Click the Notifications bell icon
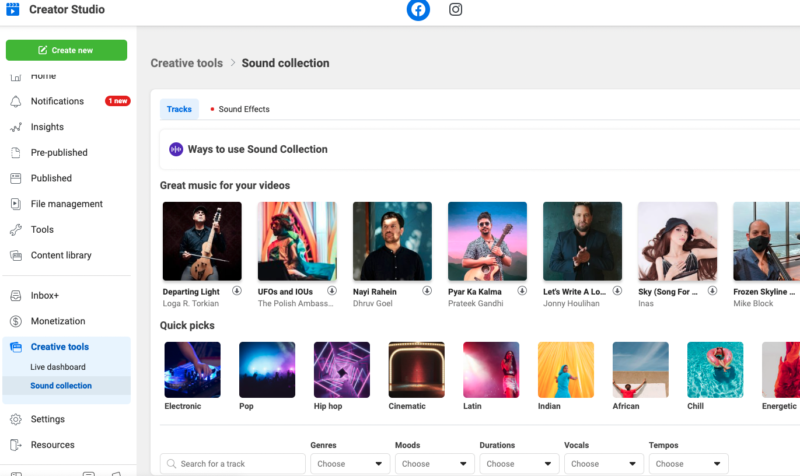 pos(16,102)
